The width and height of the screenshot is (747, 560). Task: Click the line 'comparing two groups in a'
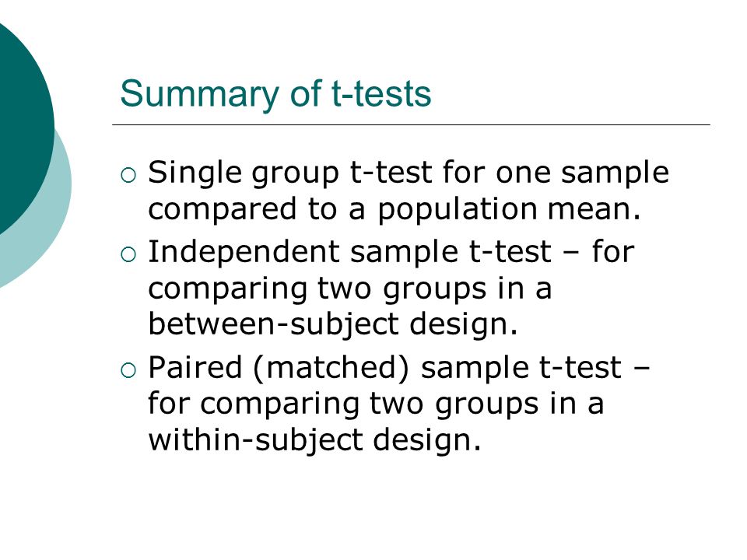[349, 290]
